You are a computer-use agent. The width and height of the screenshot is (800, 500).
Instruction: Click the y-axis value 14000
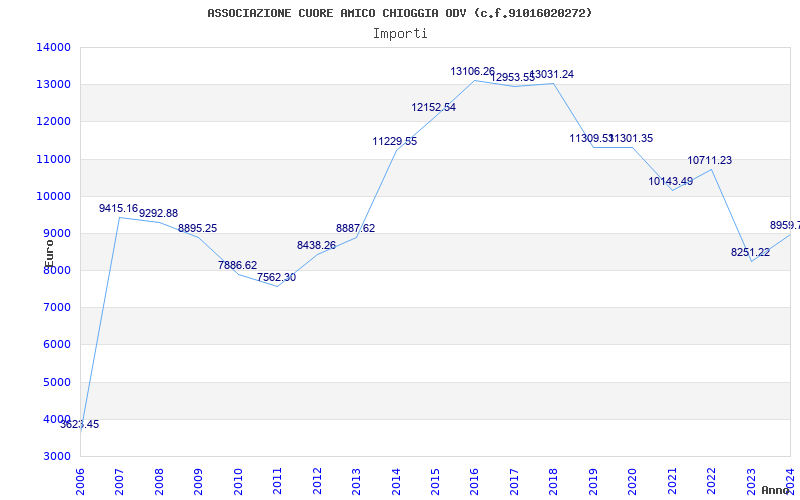[x=53, y=47]
